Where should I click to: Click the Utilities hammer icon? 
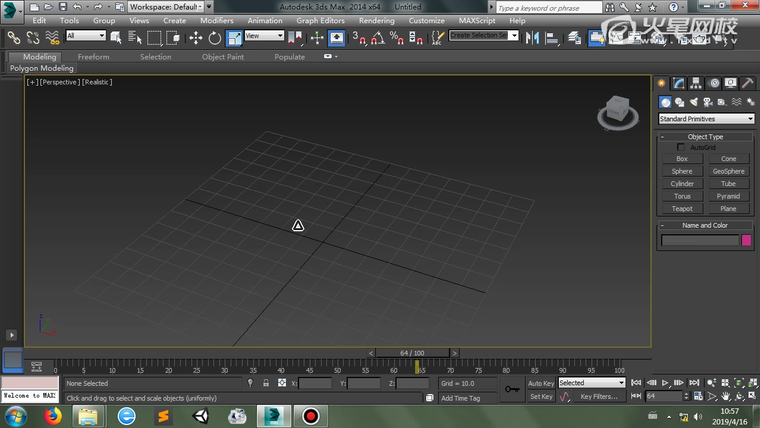pos(747,83)
